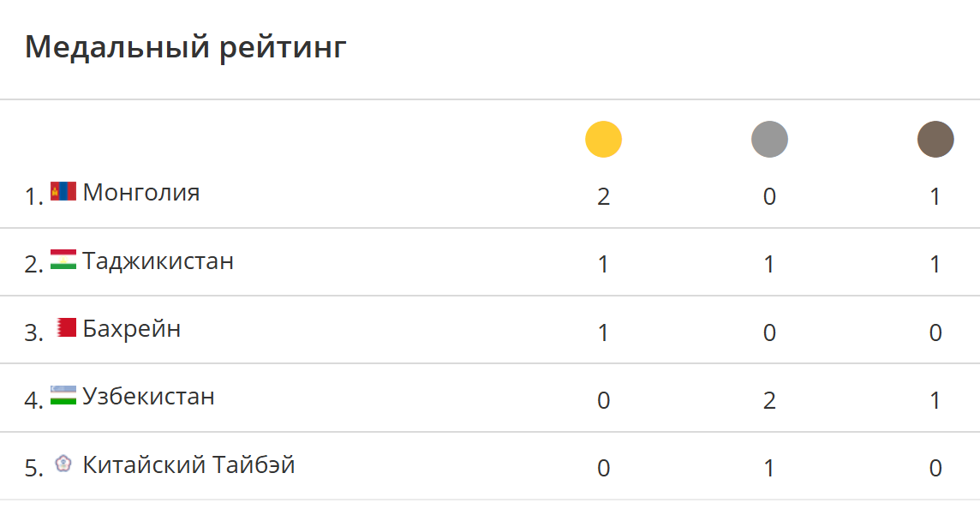980x521 pixels.
Task: Open the Таджикистан country link
Action: click(158, 260)
